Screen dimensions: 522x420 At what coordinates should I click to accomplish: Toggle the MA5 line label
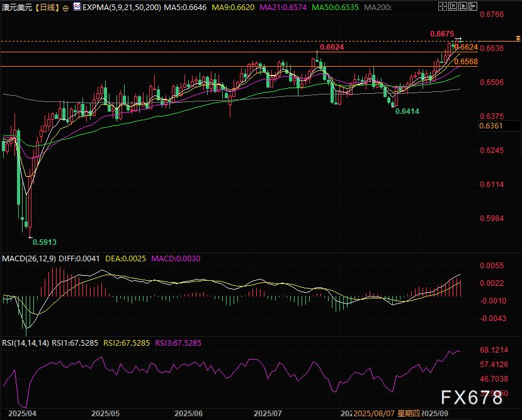pos(189,7)
